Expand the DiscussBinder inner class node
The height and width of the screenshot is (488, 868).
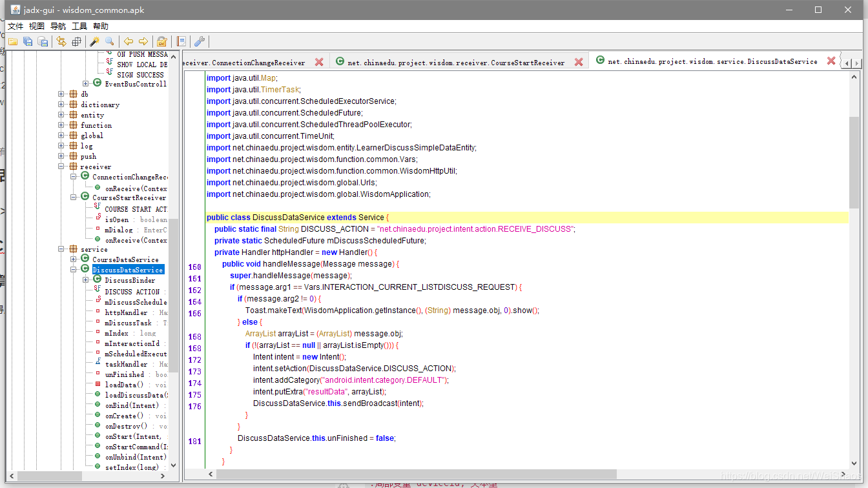tap(86, 280)
